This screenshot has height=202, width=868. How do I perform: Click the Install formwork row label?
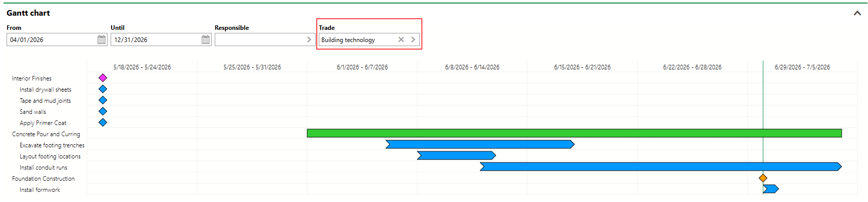tap(40, 190)
